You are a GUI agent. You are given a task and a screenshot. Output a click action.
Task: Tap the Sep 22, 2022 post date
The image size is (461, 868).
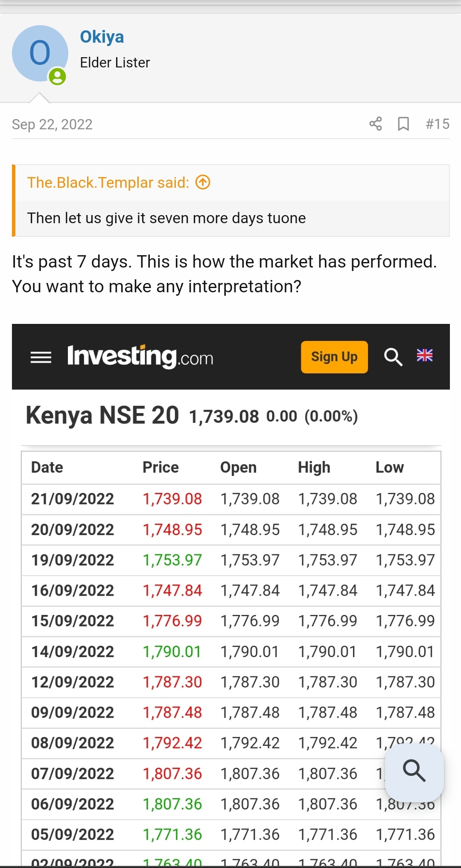[52, 124]
